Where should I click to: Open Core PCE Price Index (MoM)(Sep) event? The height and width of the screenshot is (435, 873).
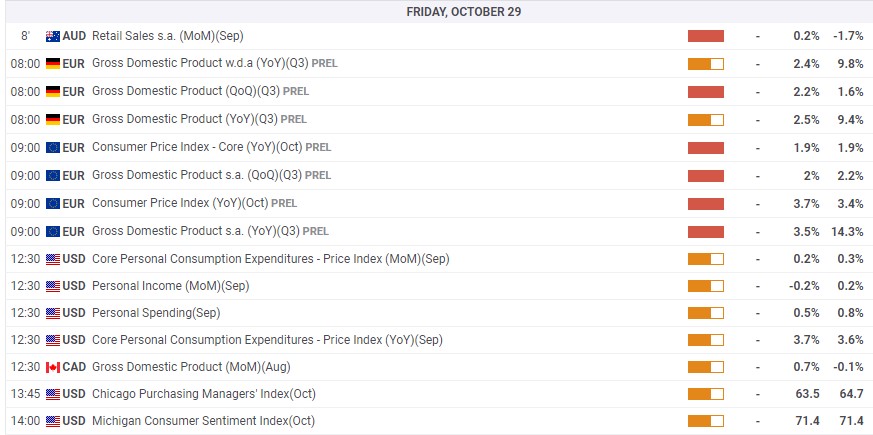click(271, 259)
